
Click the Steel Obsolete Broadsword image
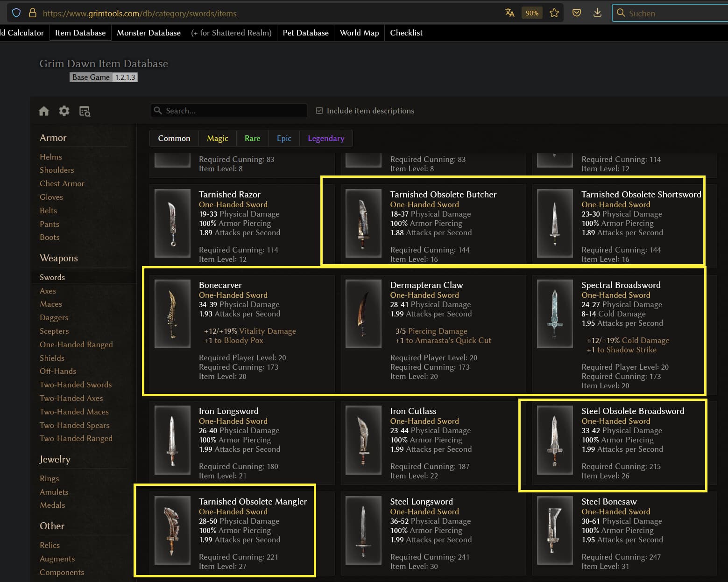555,440
